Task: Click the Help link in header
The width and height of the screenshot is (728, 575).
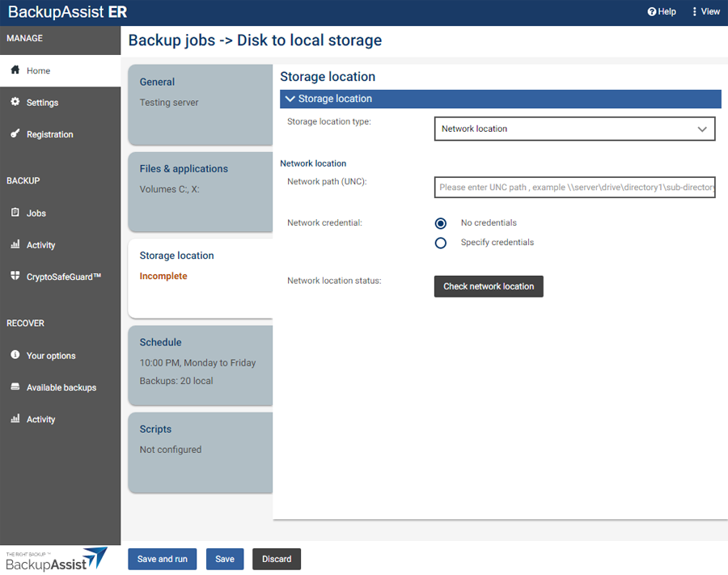Action: (x=662, y=11)
